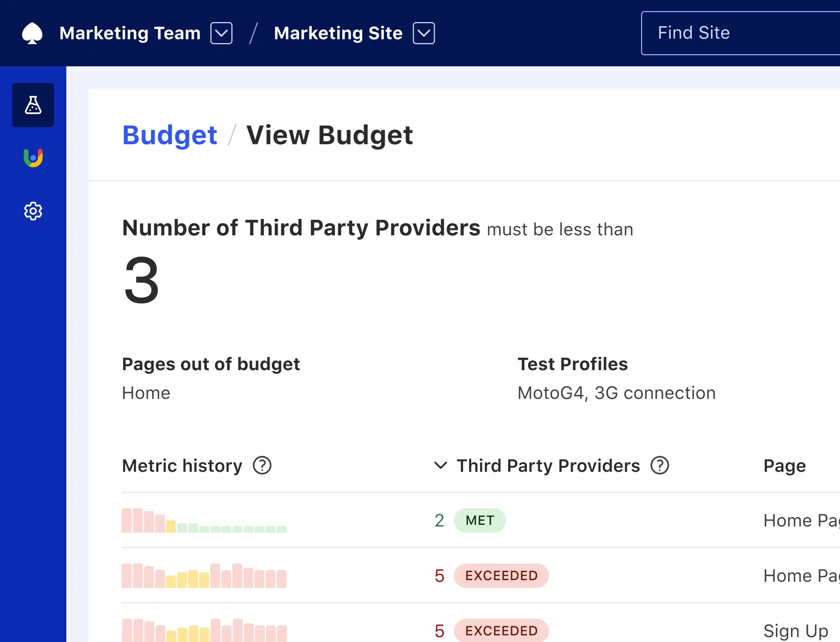
Task: Click Marketing Site name in header
Action: [x=338, y=33]
